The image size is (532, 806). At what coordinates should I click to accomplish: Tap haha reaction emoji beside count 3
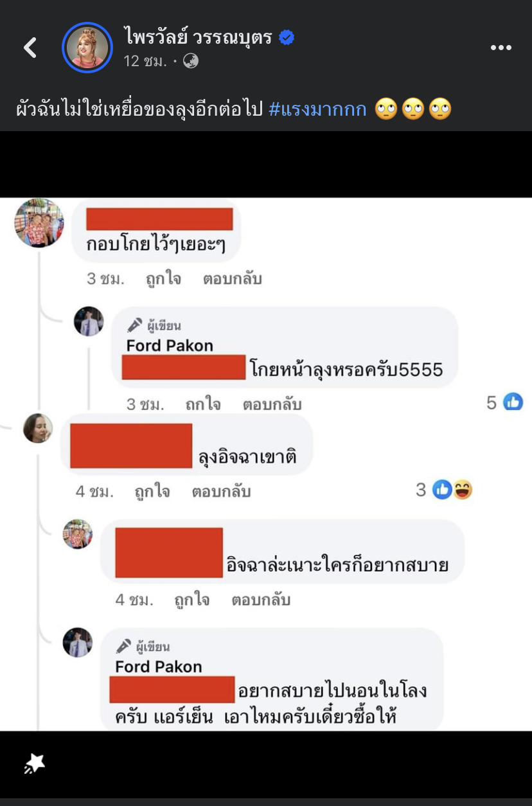(x=463, y=490)
